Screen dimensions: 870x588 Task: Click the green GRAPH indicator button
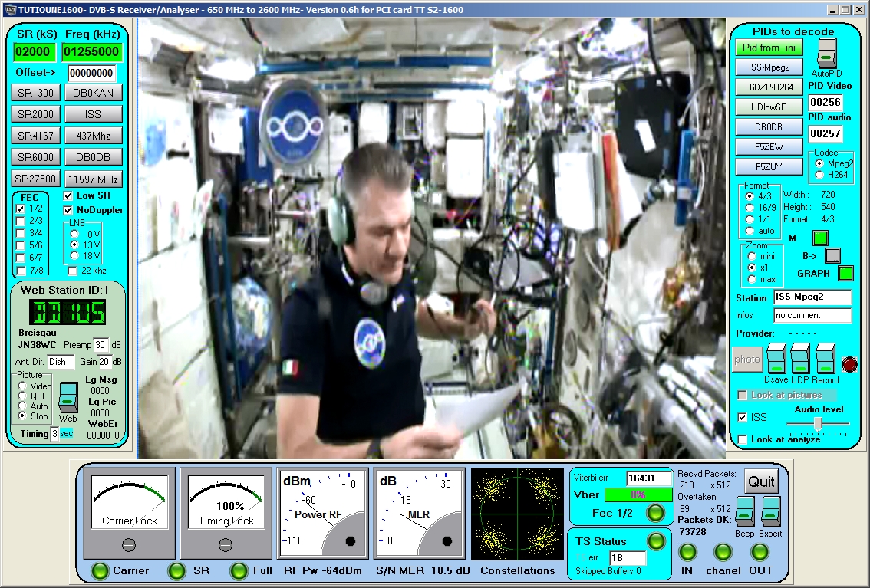click(845, 273)
